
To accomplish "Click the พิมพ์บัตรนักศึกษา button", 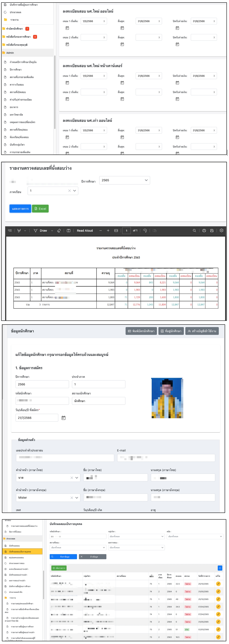I will coord(141,331).
